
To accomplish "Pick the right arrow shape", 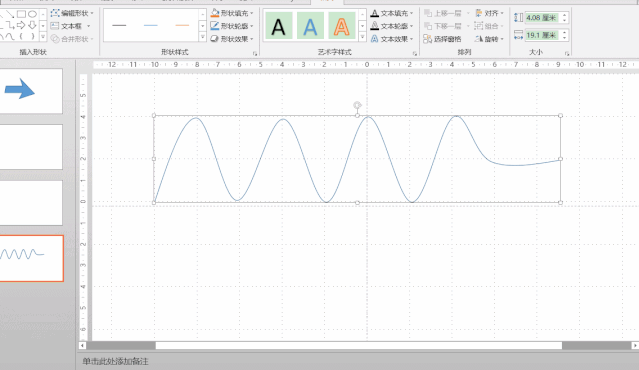I will point(21,25).
